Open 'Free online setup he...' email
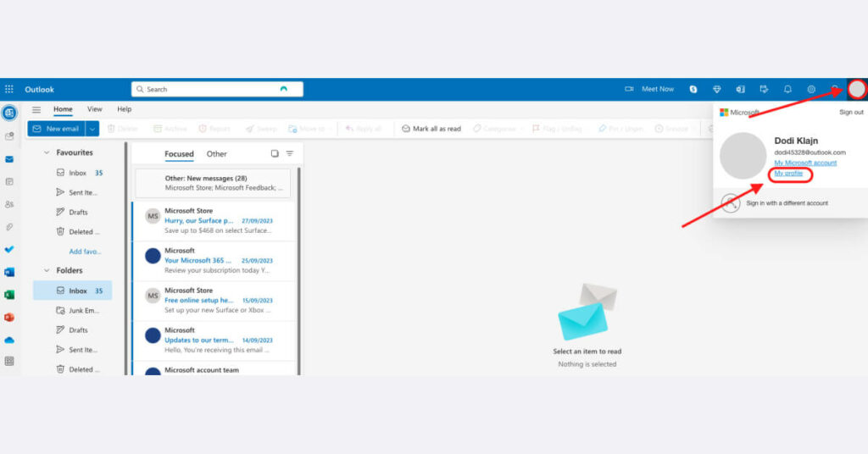The width and height of the screenshot is (868, 454). click(x=214, y=301)
